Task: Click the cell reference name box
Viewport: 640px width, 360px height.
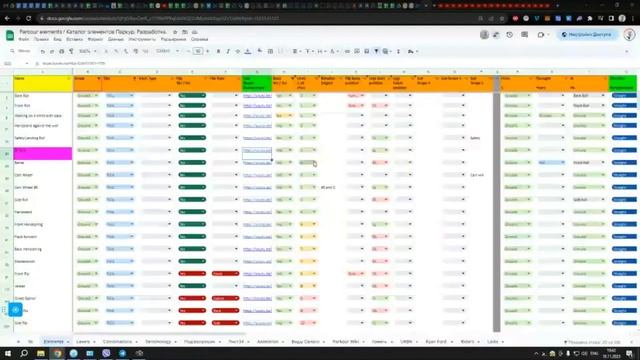Action: tap(15, 64)
